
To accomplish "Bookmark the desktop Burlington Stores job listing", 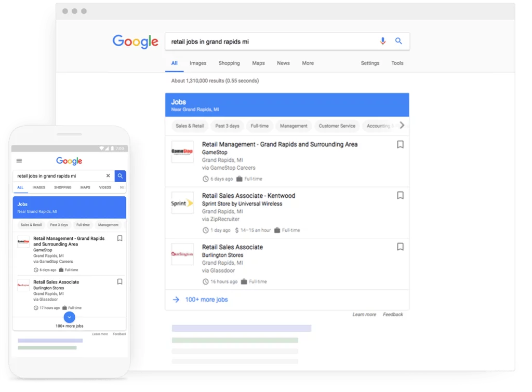I will tap(400, 247).
